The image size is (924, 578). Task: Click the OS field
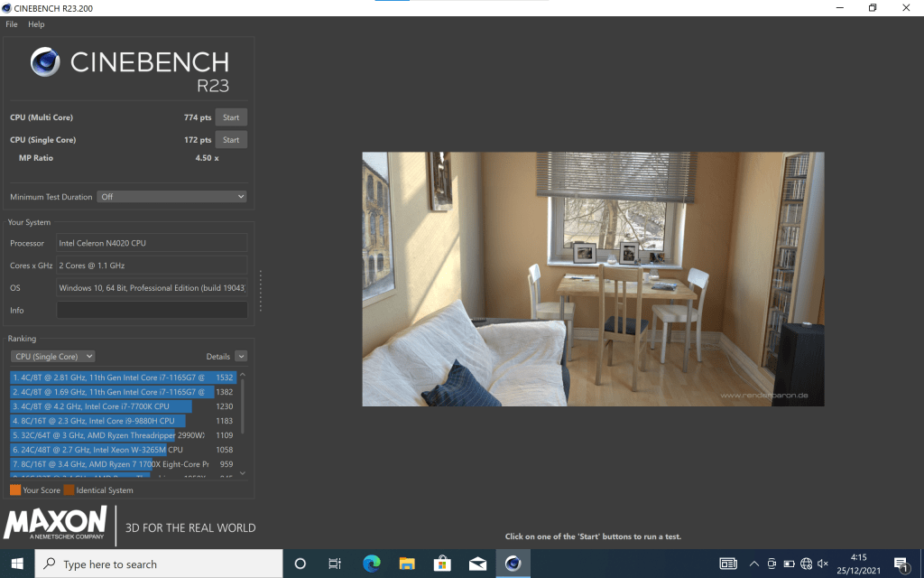pyautogui.click(x=152, y=288)
